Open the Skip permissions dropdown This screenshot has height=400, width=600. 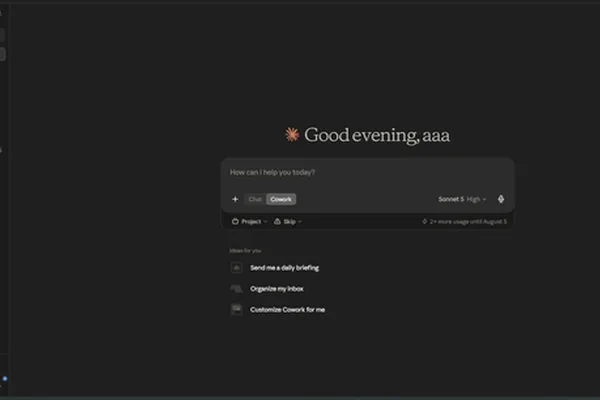tap(288, 221)
